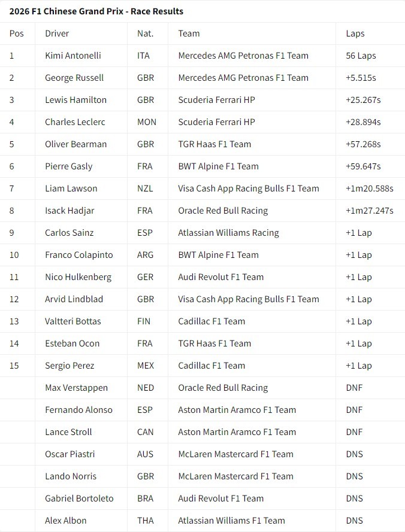
Task: Click the MON nationality code for Leclerc
Action: 147,122
